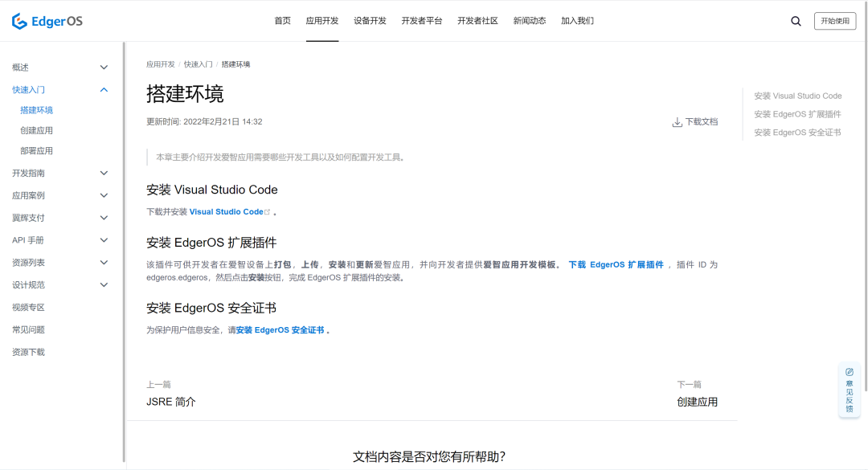
Task: Expand the 应用案例 chevron
Action: click(104, 195)
